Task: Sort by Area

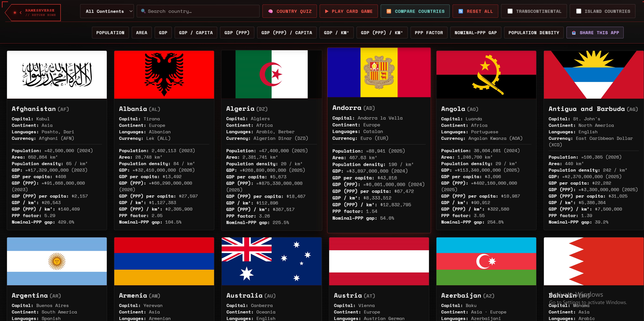Action: (142, 32)
